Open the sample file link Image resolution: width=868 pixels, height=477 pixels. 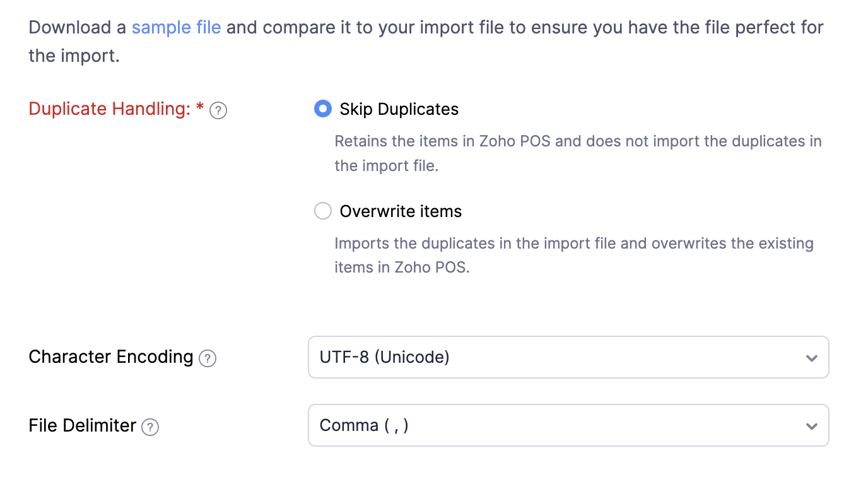coord(176,28)
